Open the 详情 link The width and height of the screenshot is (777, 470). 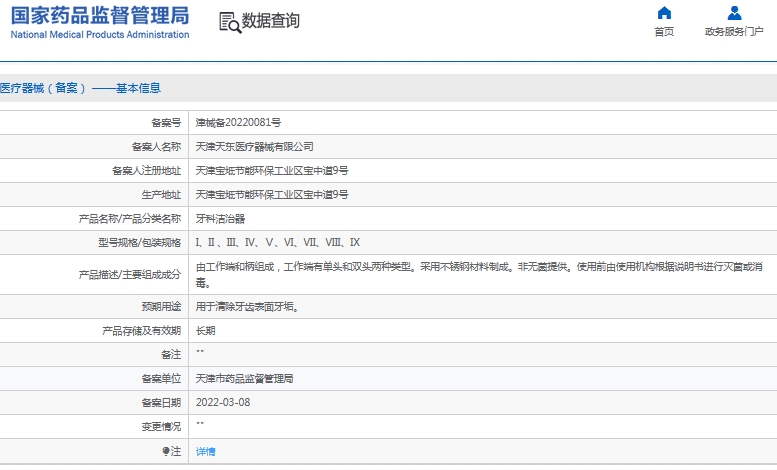[205, 452]
